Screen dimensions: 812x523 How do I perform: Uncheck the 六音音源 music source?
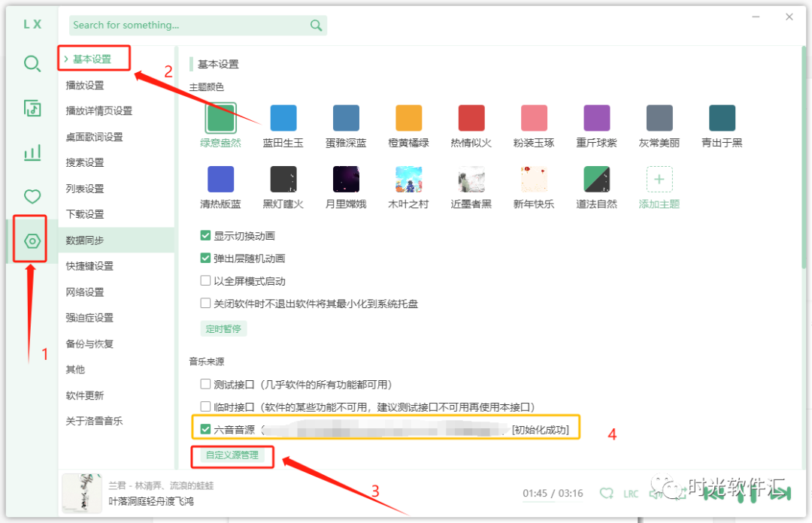pos(205,428)
